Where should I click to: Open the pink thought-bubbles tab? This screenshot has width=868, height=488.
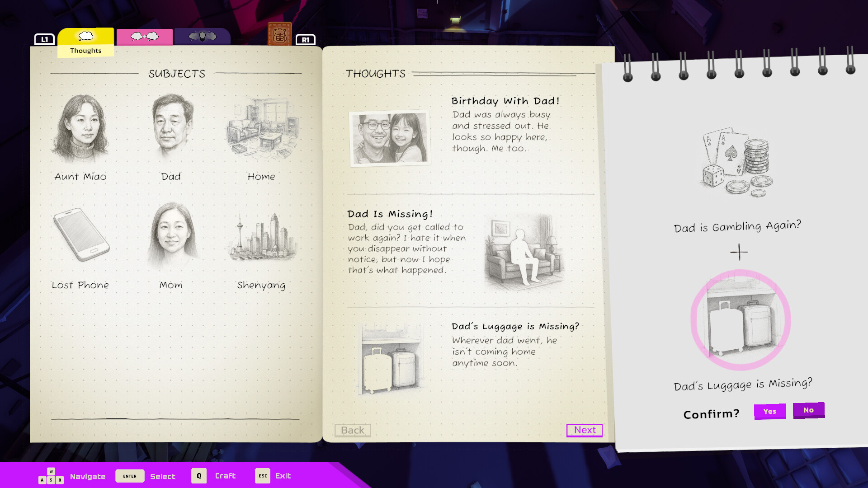point(145,36)
